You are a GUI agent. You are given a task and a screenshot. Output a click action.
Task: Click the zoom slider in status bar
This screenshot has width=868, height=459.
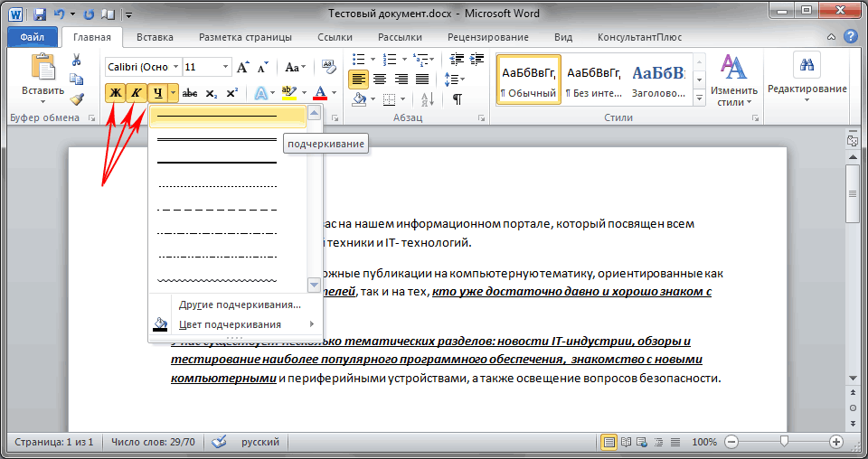pyautogui.click(x=783, y=442)
